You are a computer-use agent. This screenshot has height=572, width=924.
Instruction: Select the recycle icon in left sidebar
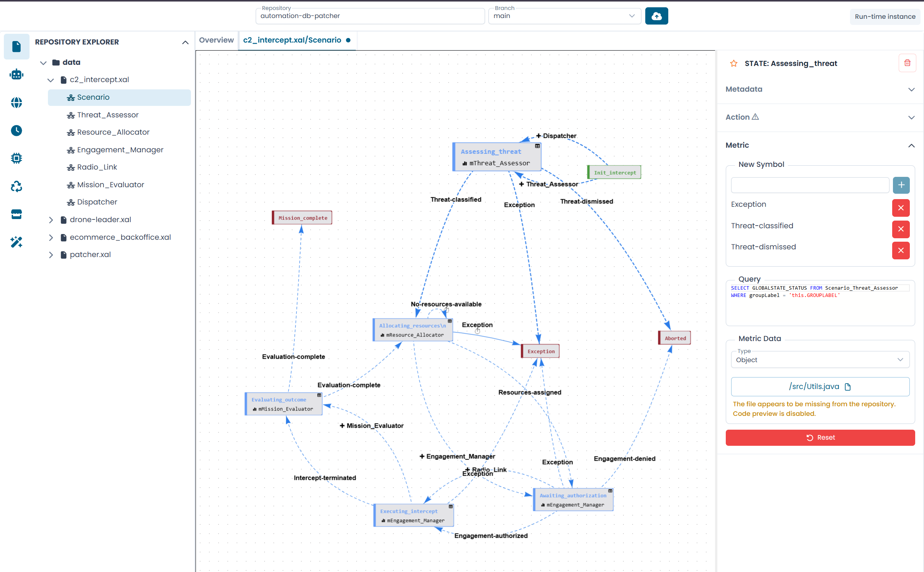click(16, 186)
